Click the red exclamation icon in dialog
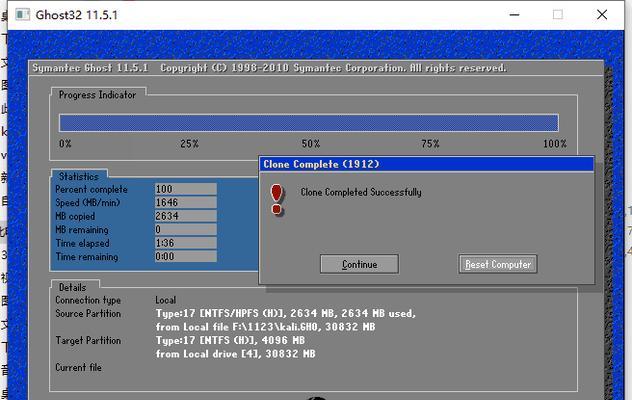This screenshot has width=632, height=400. [x=277, y=200]
